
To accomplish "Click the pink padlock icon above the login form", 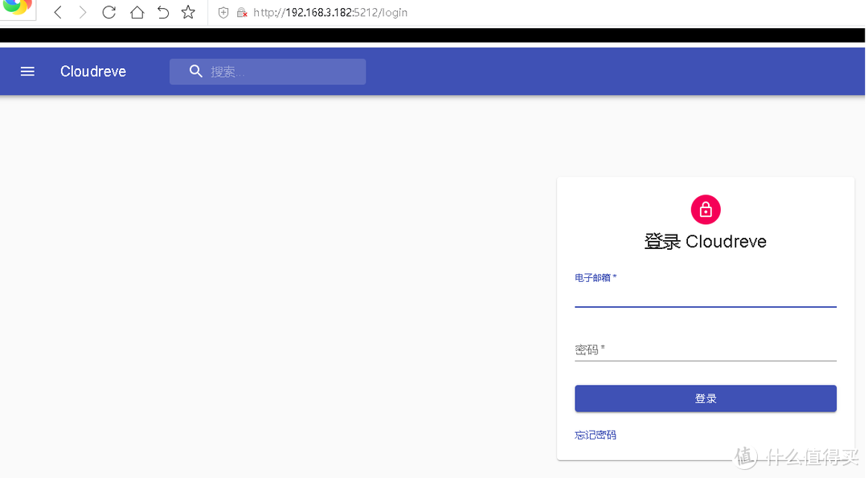I will tap(705, 209).
